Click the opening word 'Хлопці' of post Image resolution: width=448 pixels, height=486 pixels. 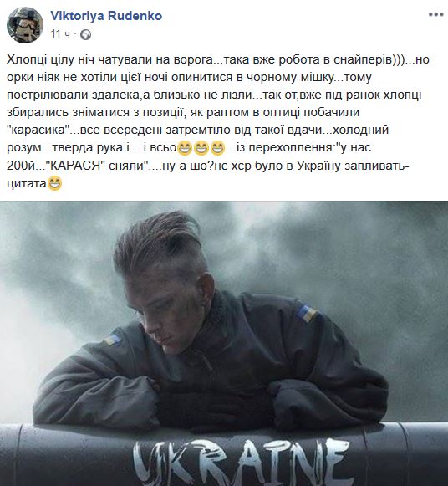tap(27, 59)
